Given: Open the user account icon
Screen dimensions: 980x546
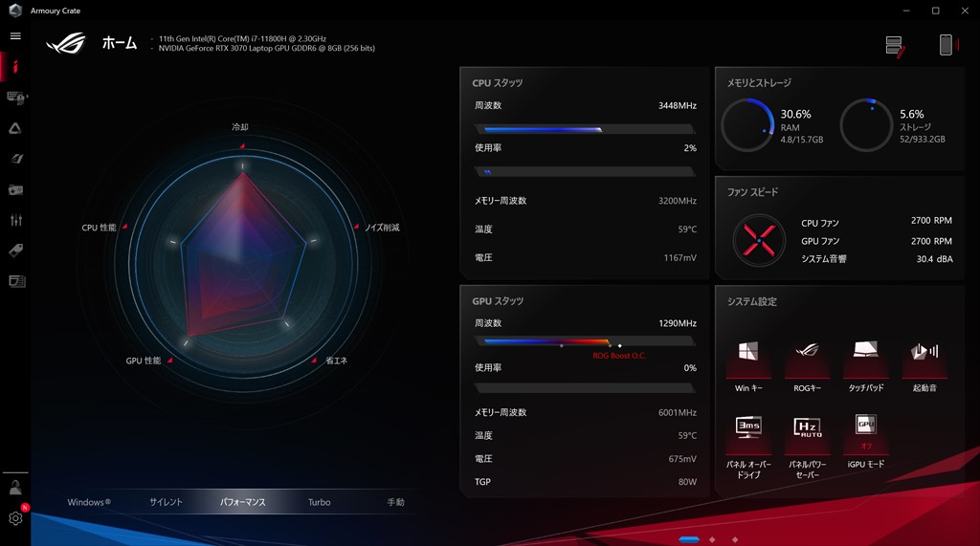Looking at the screenshot, I should click(x=15, y=488).
